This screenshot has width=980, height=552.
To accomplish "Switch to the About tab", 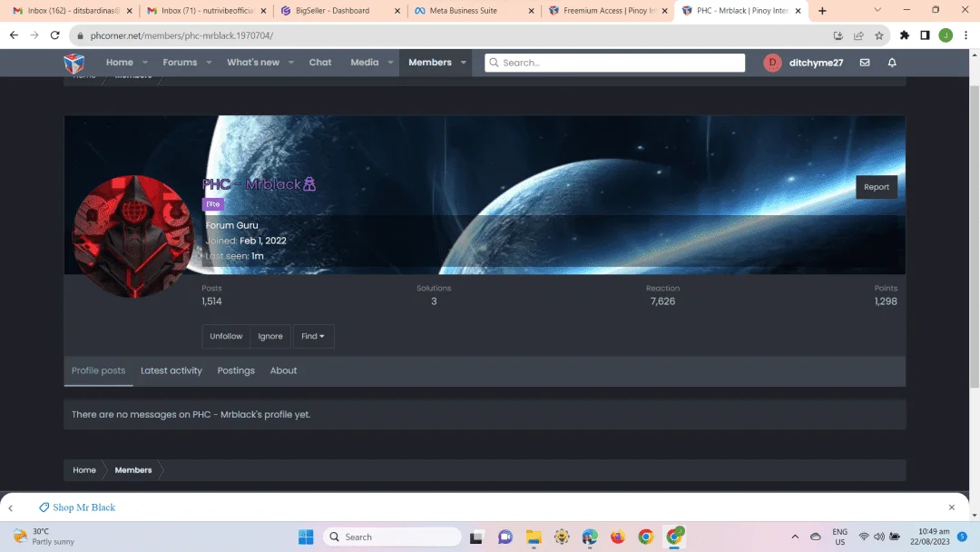I will click(283, 370).
